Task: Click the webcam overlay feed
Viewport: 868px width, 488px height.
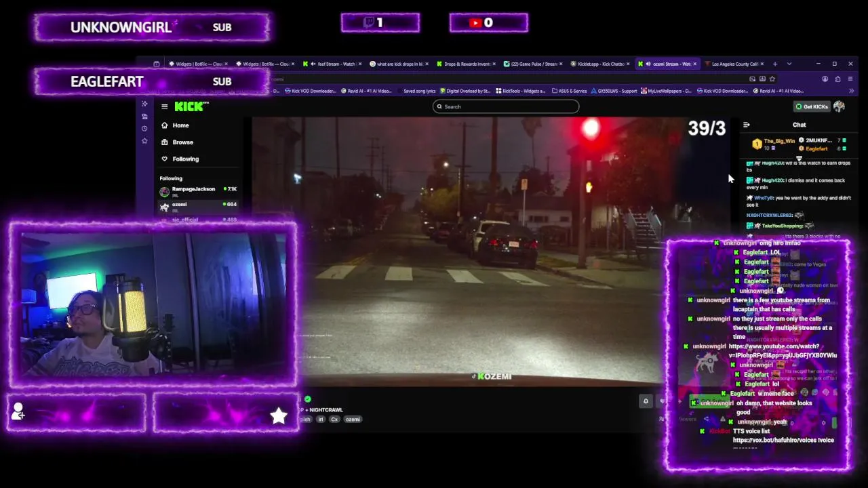Action: (x=154, y=305)
